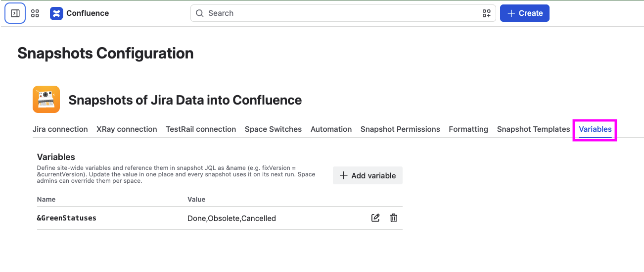Click the Variables section heading

pos(56,157)
